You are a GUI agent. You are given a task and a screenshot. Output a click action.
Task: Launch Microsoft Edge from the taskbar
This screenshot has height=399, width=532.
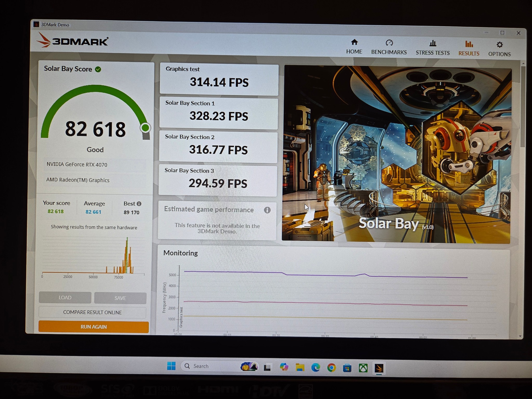pos(316,368)
